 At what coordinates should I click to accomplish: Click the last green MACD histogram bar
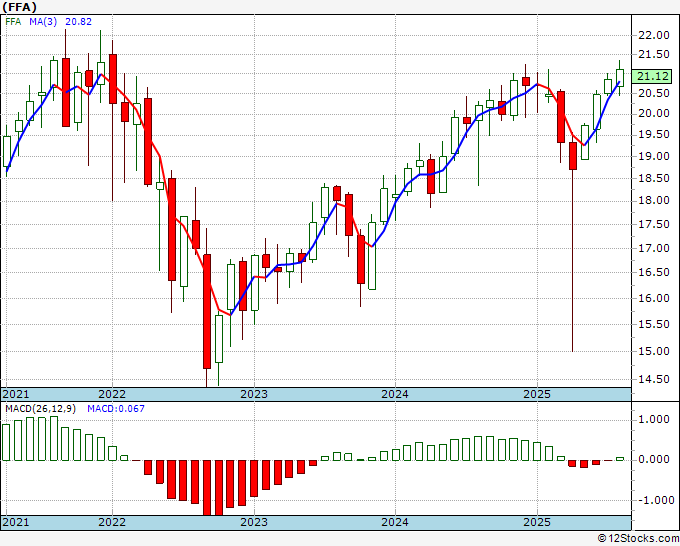(x=620, y=459)
